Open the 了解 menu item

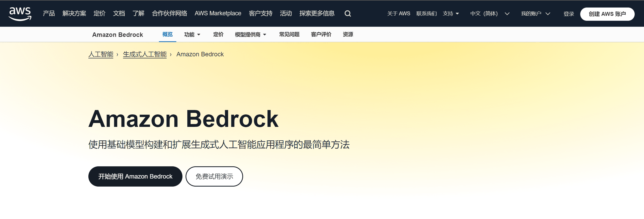[x=138, y=13]
